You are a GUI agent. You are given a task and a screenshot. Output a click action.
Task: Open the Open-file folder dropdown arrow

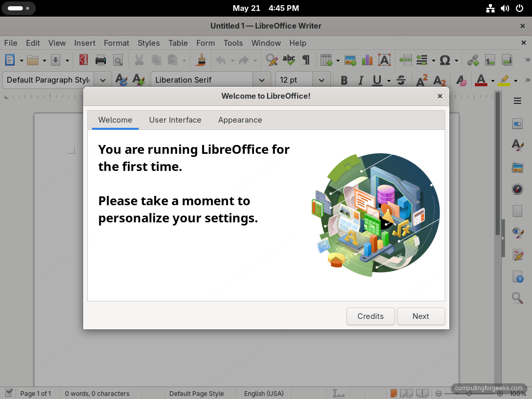[x=44, y=61]
